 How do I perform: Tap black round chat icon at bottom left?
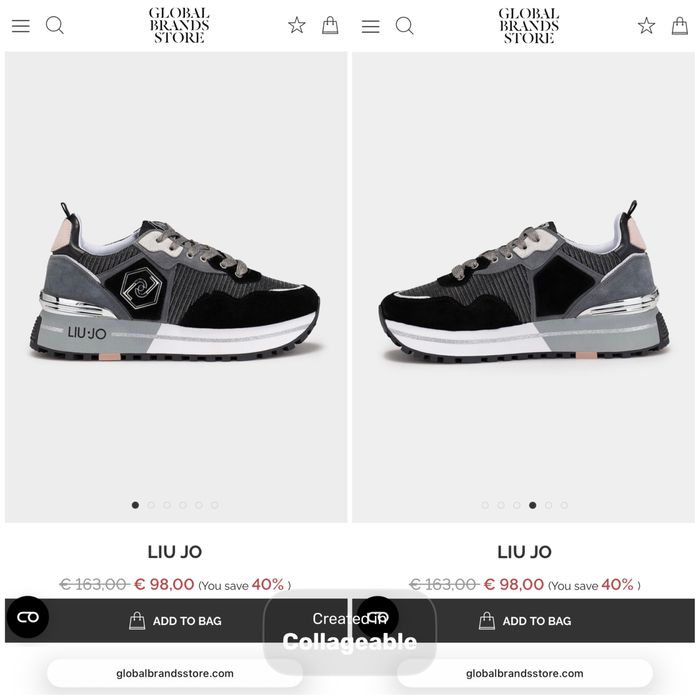(28, 617)
